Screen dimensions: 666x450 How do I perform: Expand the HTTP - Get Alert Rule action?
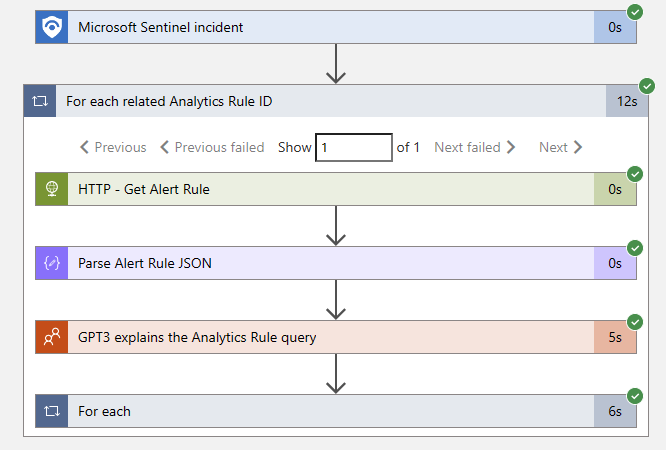point(330,189)
